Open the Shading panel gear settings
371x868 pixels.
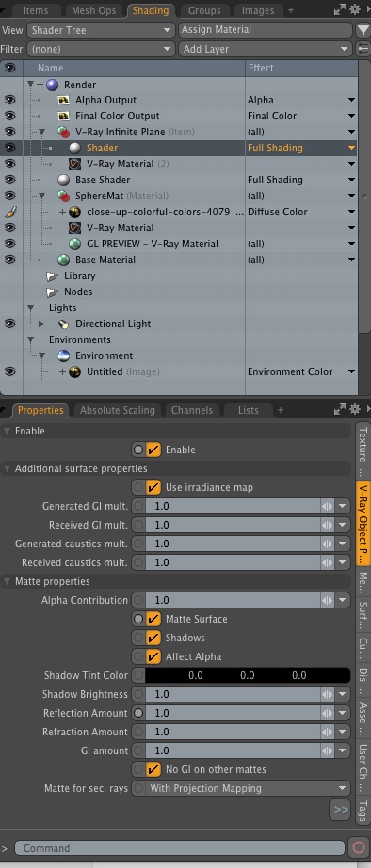coord(355,9)
